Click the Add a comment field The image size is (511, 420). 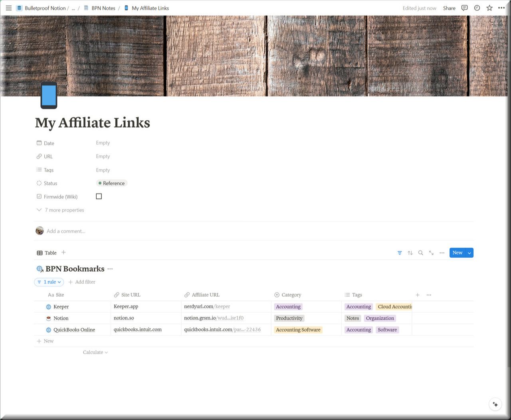66,231
